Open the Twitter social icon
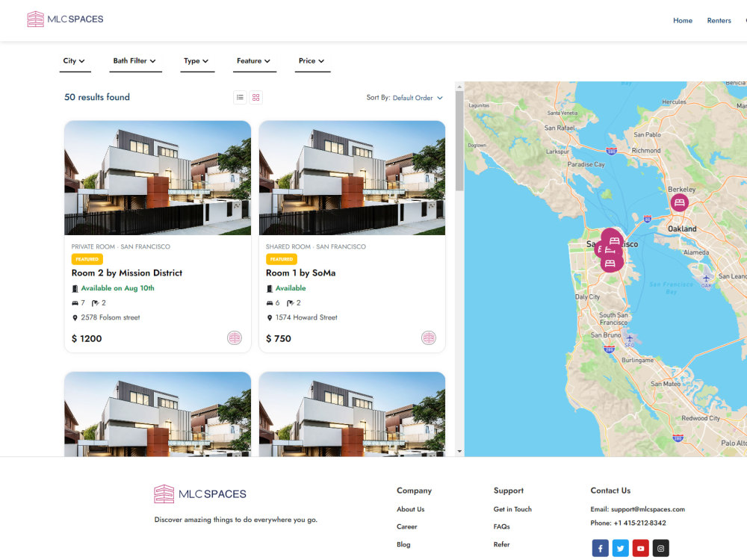The width and height of the screenshot is (747, 560). click(x=620, y=548)
